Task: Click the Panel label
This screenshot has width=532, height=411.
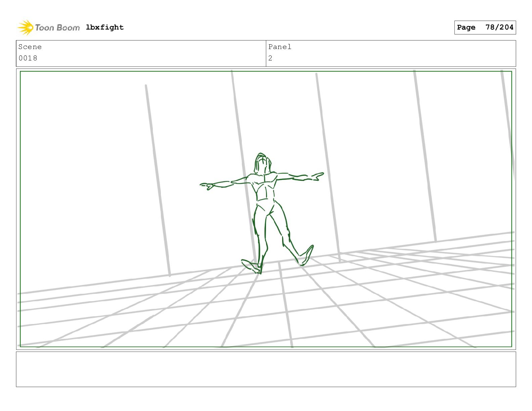Action: coord(280,47)
